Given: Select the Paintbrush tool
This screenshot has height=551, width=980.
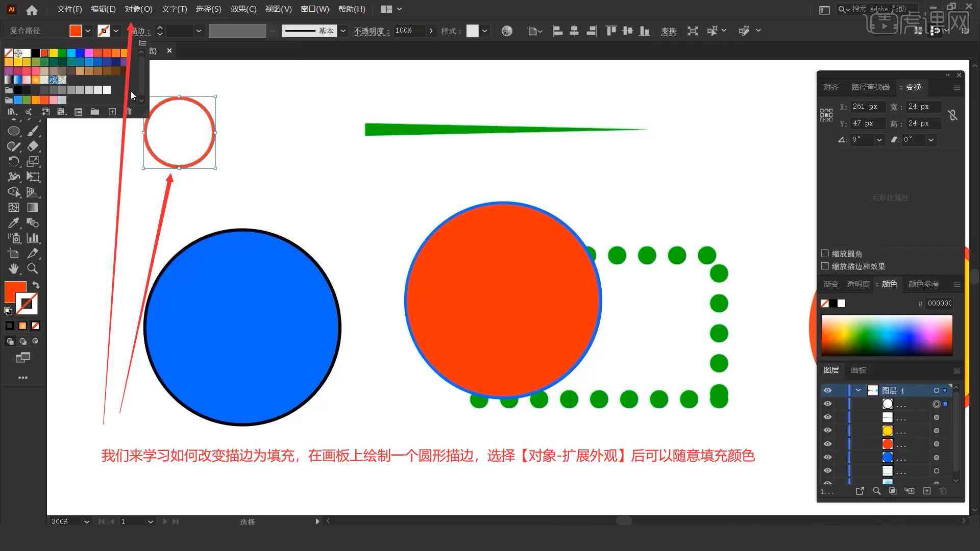Looking at the screenshot, I should pos(33,131).
